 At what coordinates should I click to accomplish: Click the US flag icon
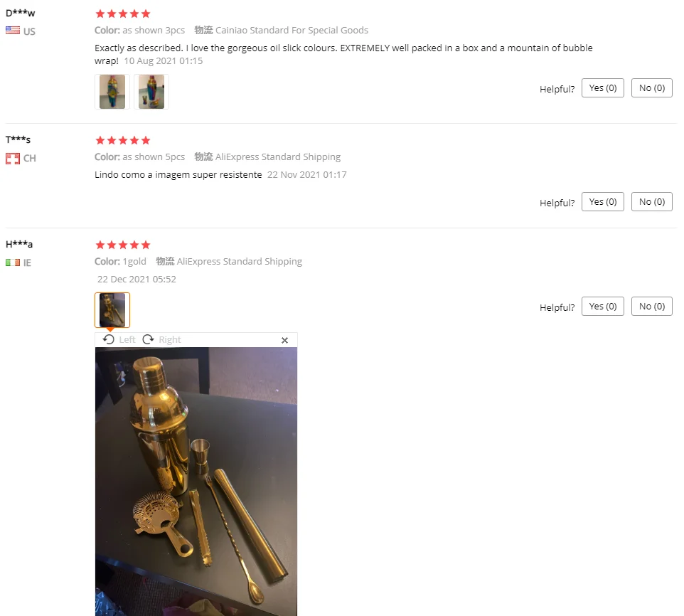13,31
